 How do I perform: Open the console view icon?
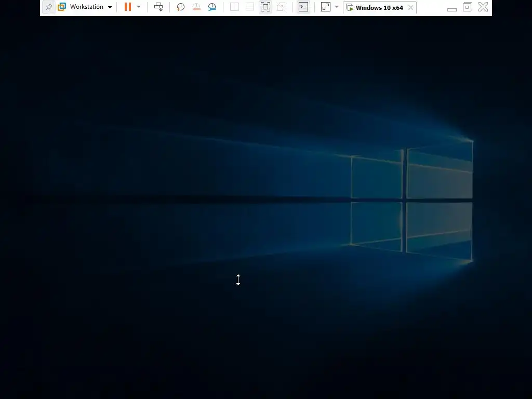coord(303,7)
